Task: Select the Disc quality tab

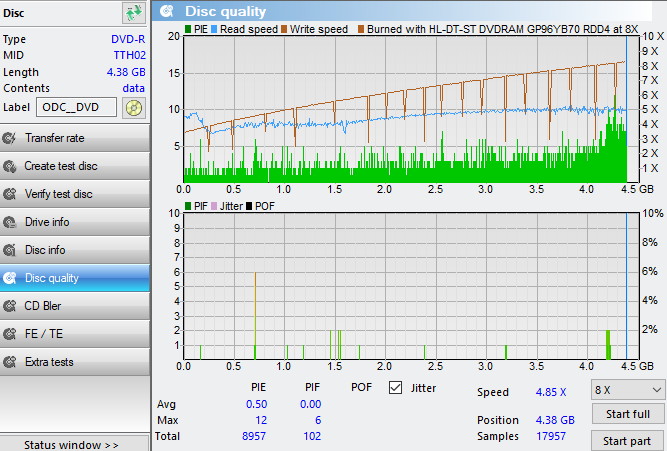Action: (x=51, y=278)
